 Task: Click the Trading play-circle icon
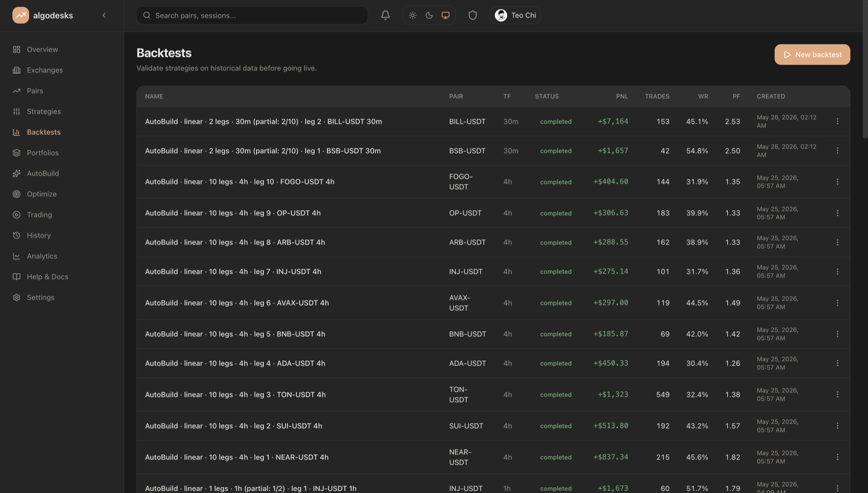point(16,215)
